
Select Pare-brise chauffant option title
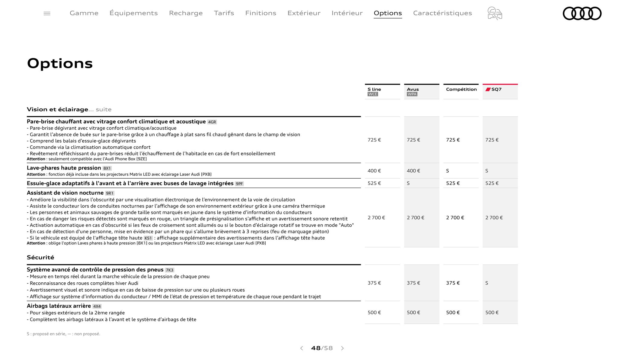click(116, 122)
